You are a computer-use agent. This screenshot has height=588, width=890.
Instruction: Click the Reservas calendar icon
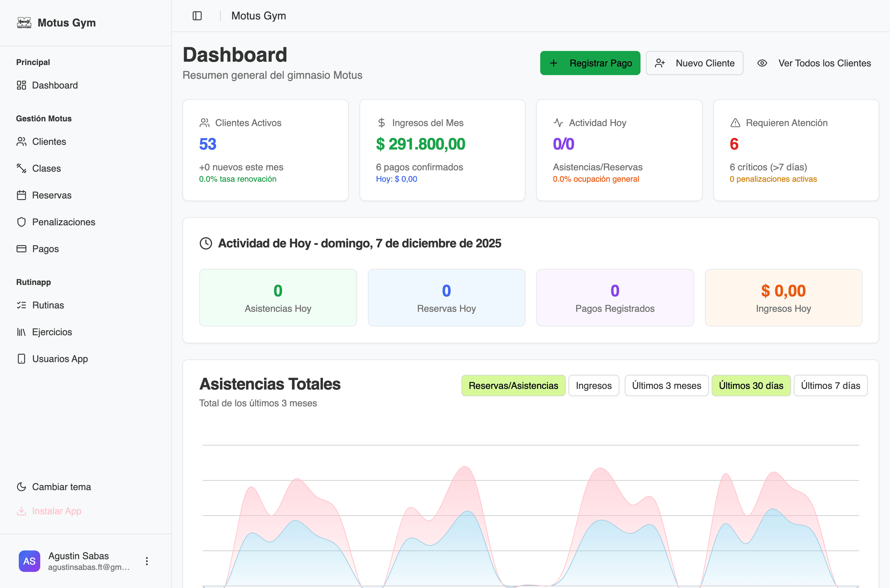click(22, 195)
